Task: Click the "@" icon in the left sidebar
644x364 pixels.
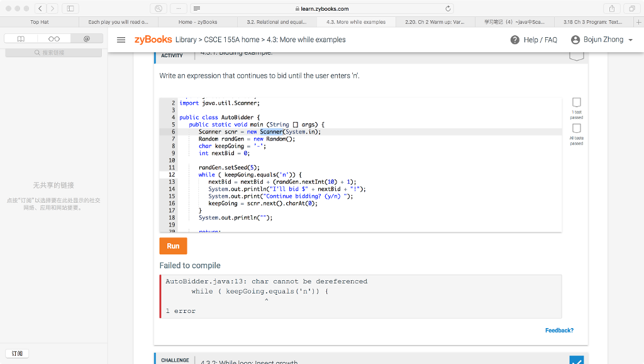Action: tap(87, 39)
